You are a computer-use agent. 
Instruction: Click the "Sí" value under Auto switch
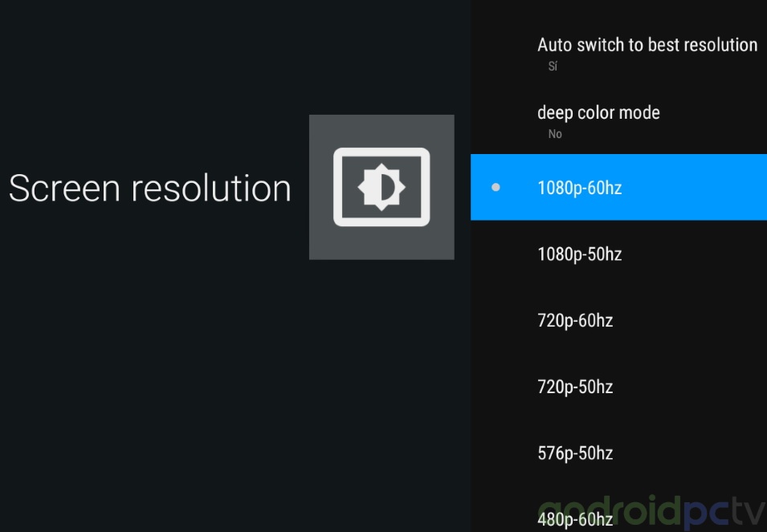tap(553, 67)
